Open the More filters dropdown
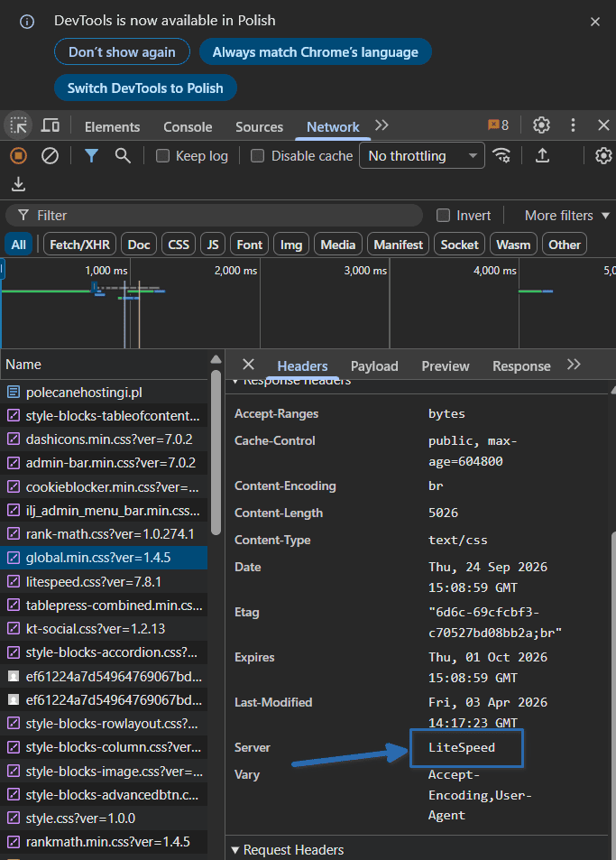616x860 pixels. point(567,215)
